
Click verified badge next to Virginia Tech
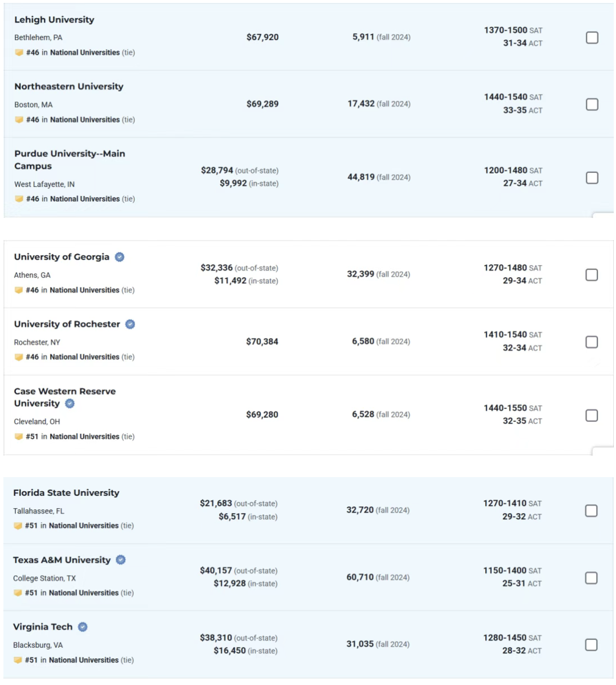[83, 627]
